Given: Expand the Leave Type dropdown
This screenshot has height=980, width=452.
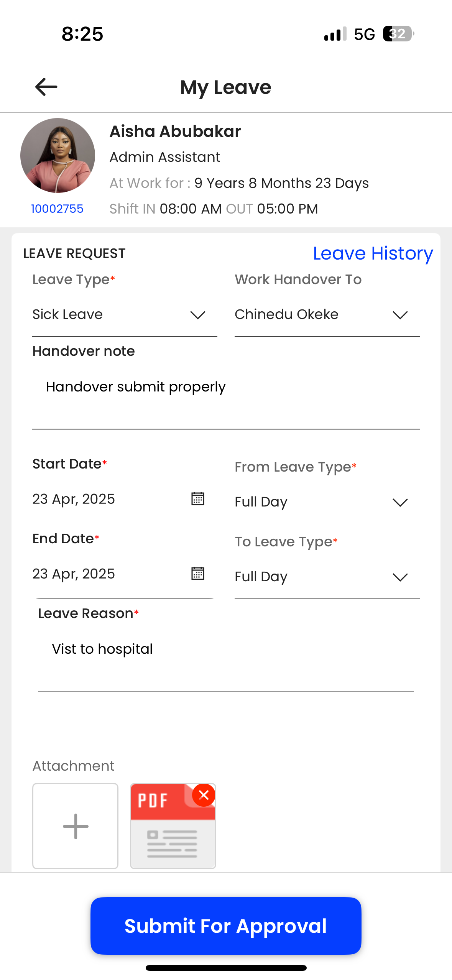Looking at the screenshot, I should point(125,315).
